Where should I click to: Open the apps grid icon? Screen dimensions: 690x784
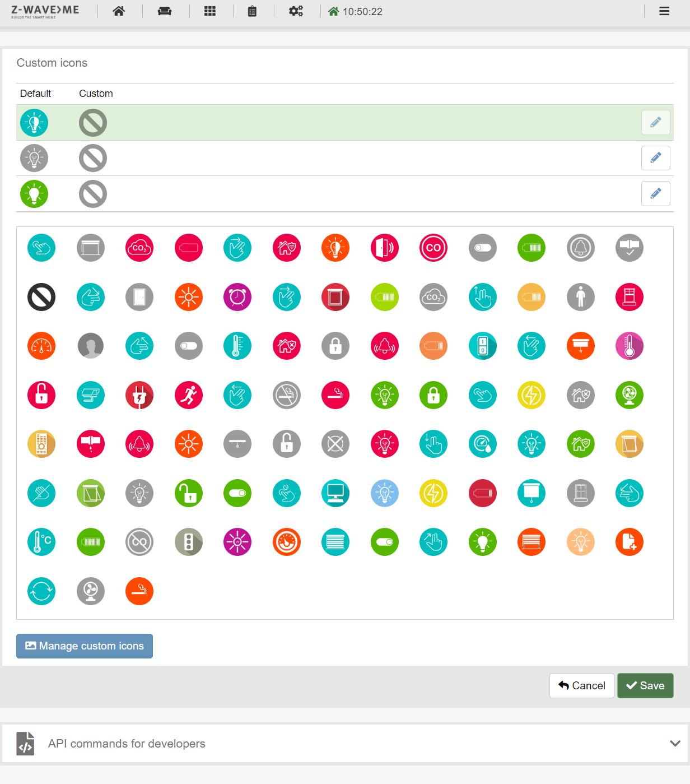tap(210, 11)
